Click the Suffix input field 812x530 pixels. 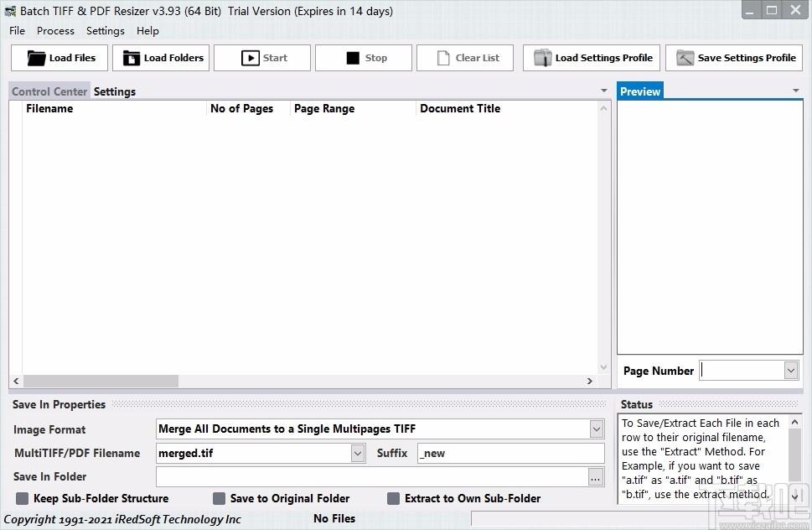pos(510,454)
